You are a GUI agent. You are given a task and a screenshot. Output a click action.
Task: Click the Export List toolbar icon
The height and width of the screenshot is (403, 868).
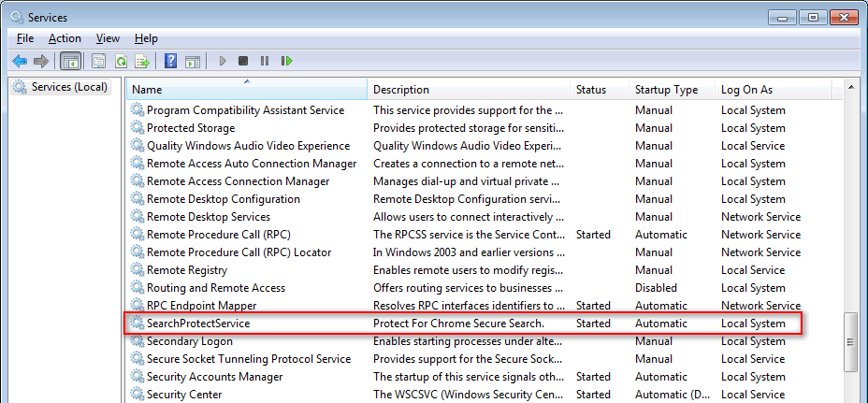(x=143, y=61)
